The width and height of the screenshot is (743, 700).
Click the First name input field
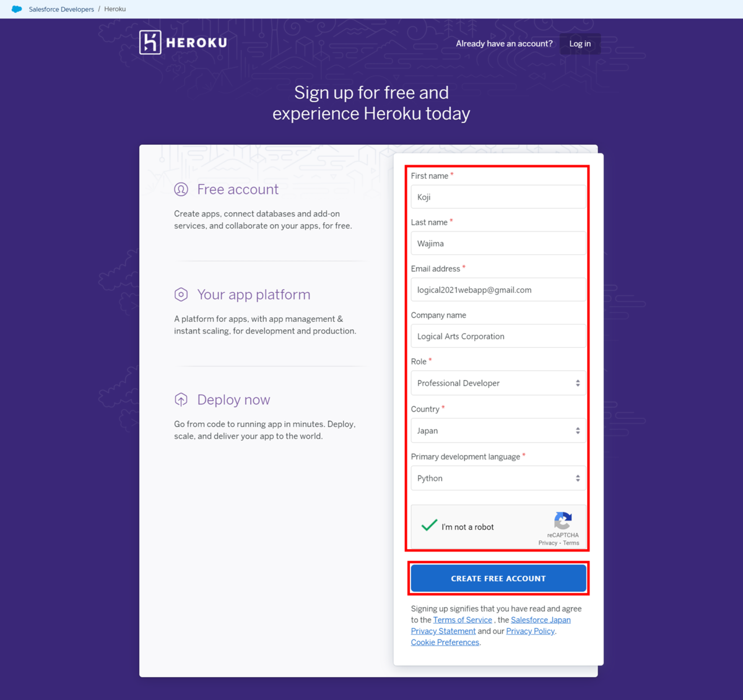tap(498, 197)
